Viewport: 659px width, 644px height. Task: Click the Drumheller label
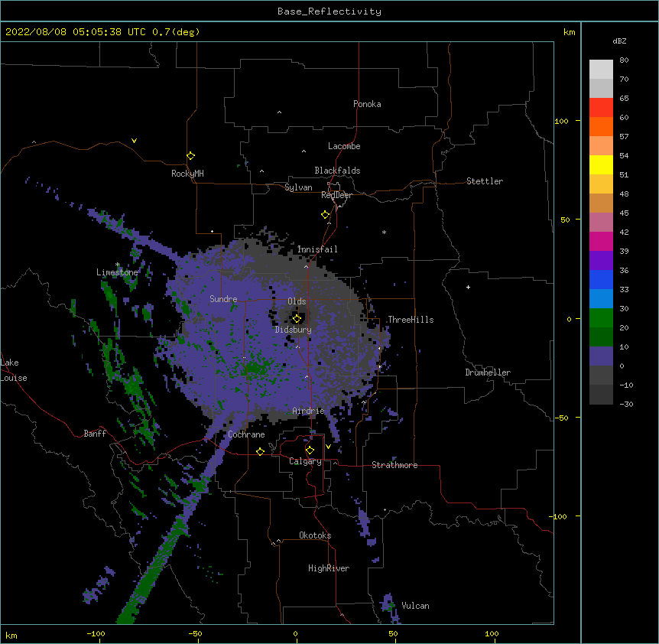pos(488,372)
